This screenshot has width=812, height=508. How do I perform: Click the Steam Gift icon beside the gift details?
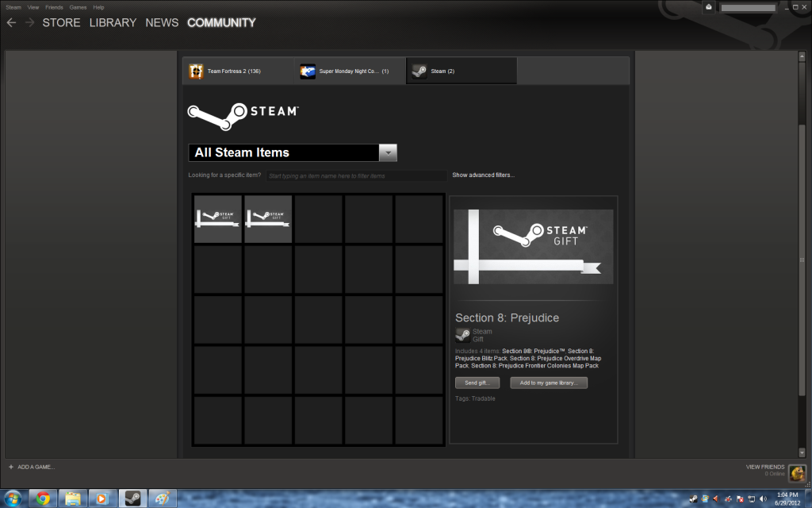[462, 333]
